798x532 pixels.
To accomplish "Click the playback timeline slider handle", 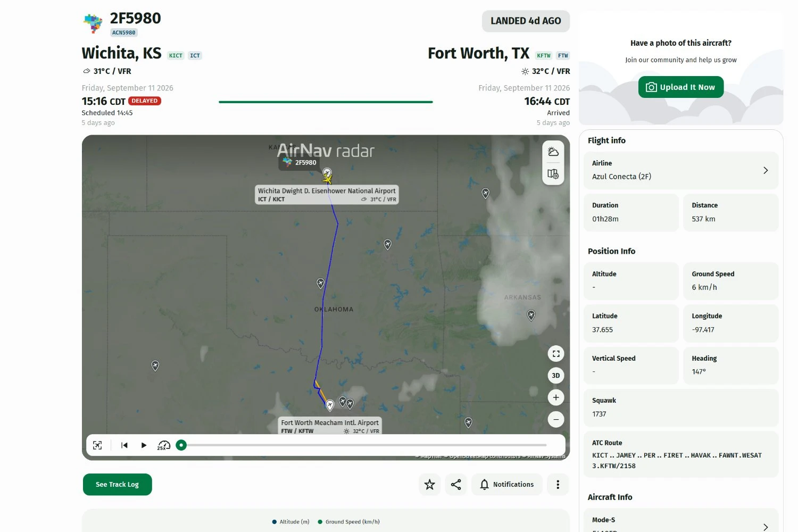I will [x=181, y=445].
